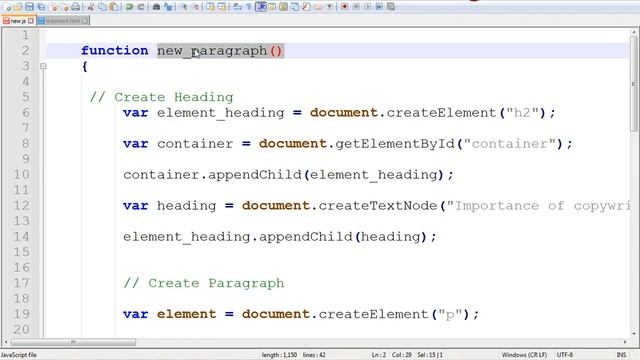Undo with the green arrow icon
Screen dimensions: 640x360
pos(129,7)
